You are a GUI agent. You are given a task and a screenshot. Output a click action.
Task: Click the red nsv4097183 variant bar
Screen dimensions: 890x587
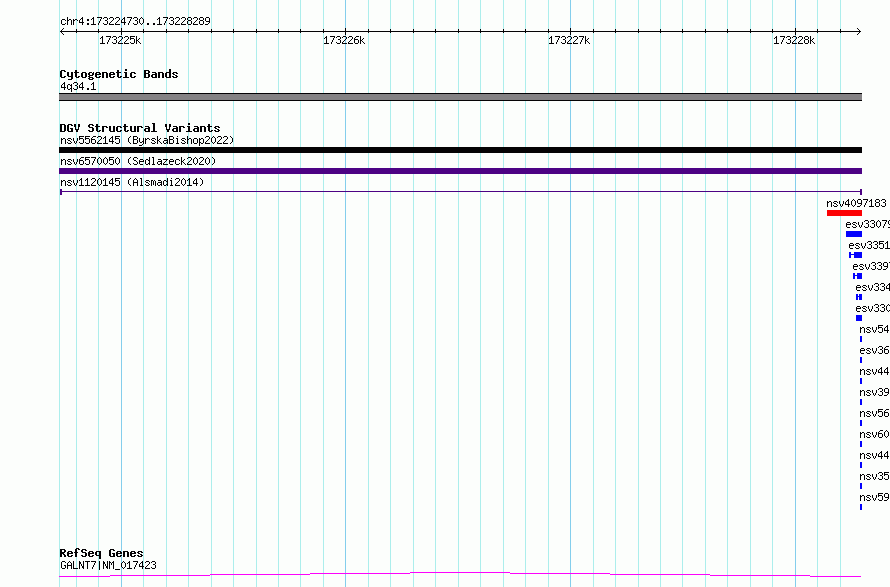pyautogui.click(x=844, y=213)
